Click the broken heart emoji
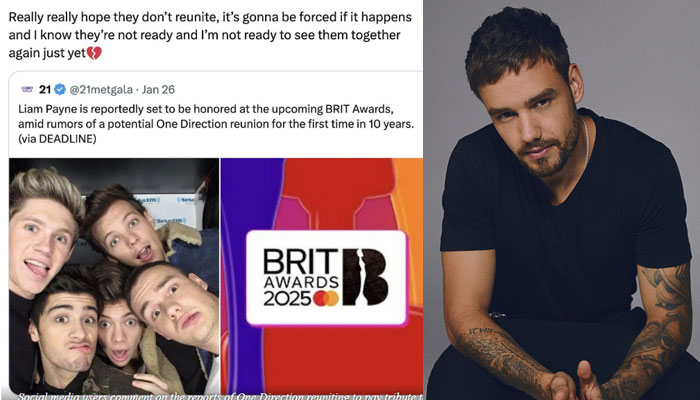The width and height of the screenshot is (700, 400). (x=94, y=54)
